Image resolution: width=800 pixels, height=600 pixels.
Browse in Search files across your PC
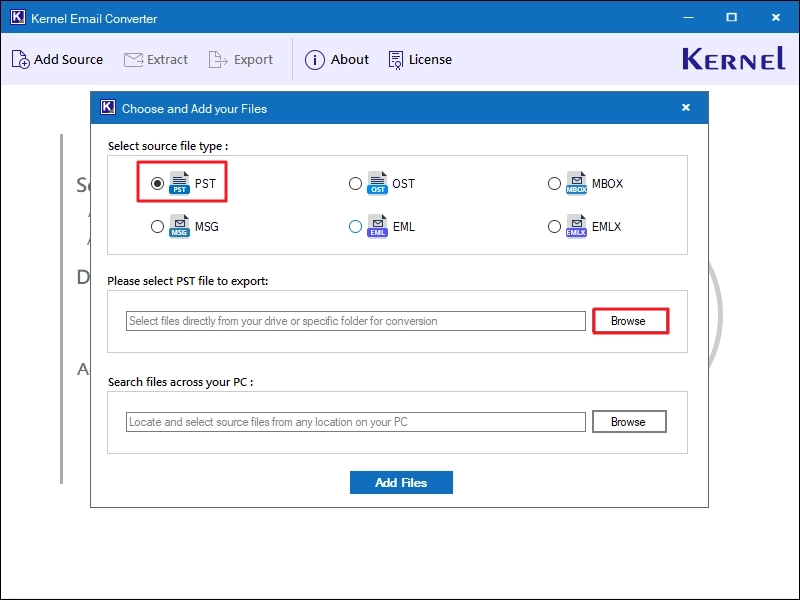[x=629, y=422]
